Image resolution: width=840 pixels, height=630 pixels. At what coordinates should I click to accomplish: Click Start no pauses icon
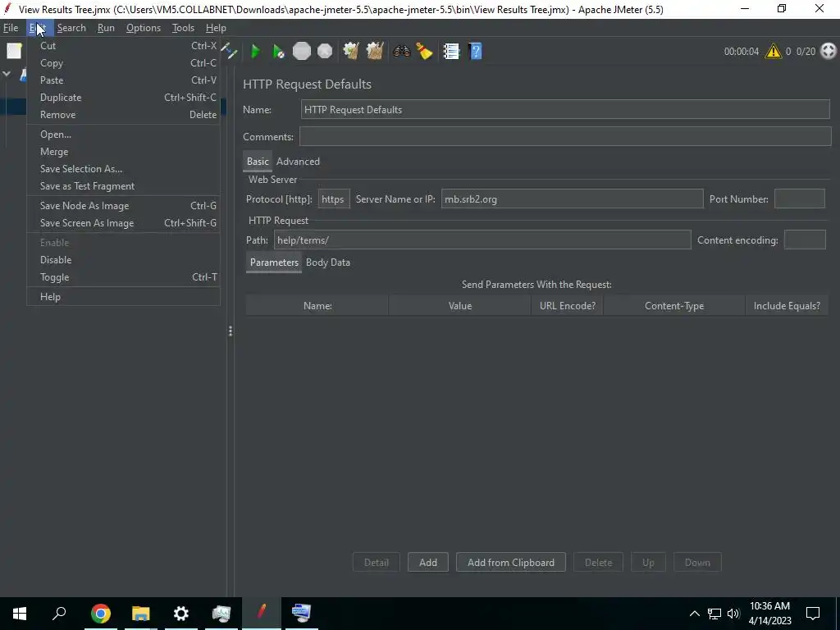pyautogui.click(x=278, y=52)
